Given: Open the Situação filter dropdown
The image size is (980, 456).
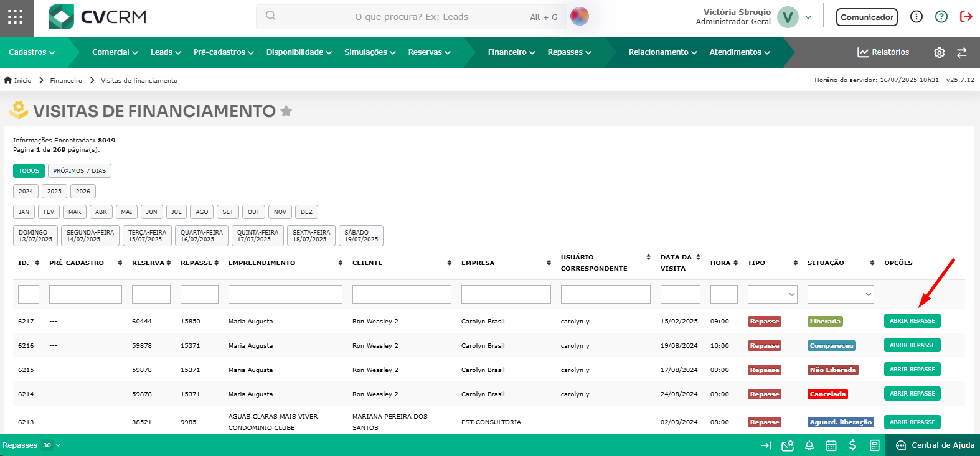Looking at the screenshot, I should 841,294.
